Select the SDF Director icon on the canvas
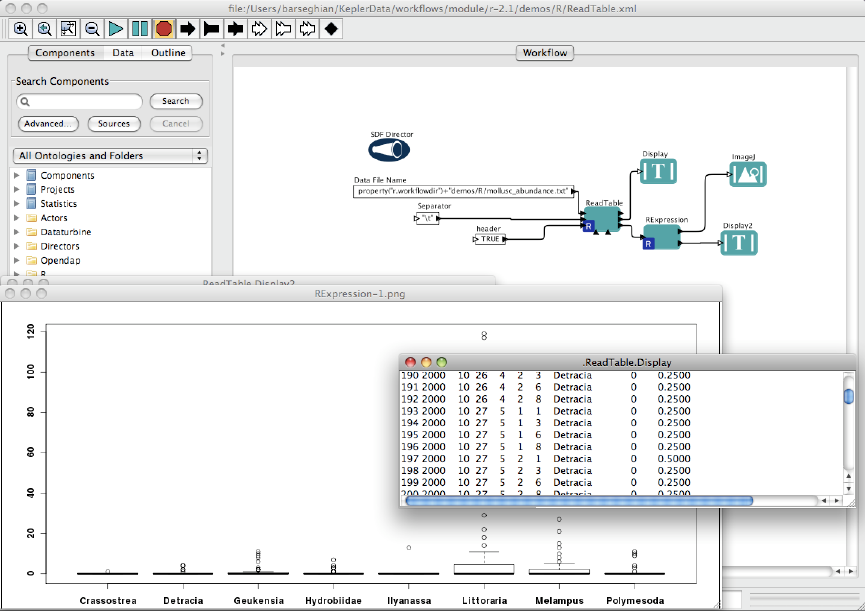The width and height of the screenshot is (865, 611). (390, 151)
